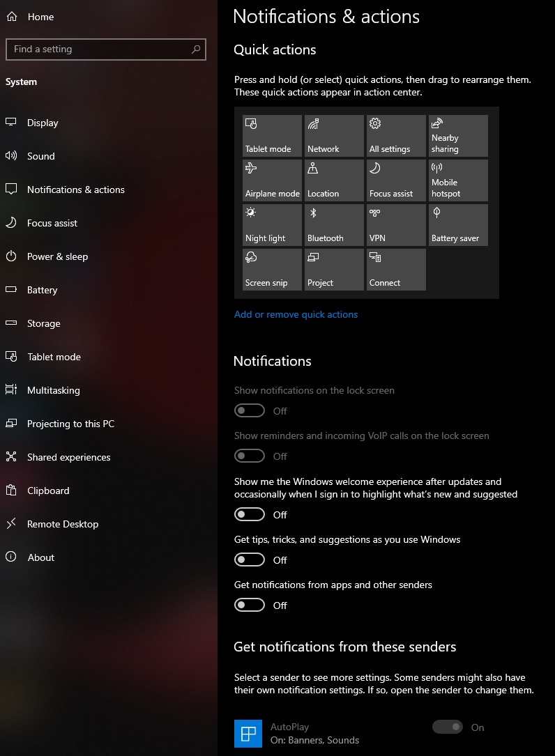Viewport: 555px width, 756px height.
Task: Open Multitasking settings
Action: point(109,390)
